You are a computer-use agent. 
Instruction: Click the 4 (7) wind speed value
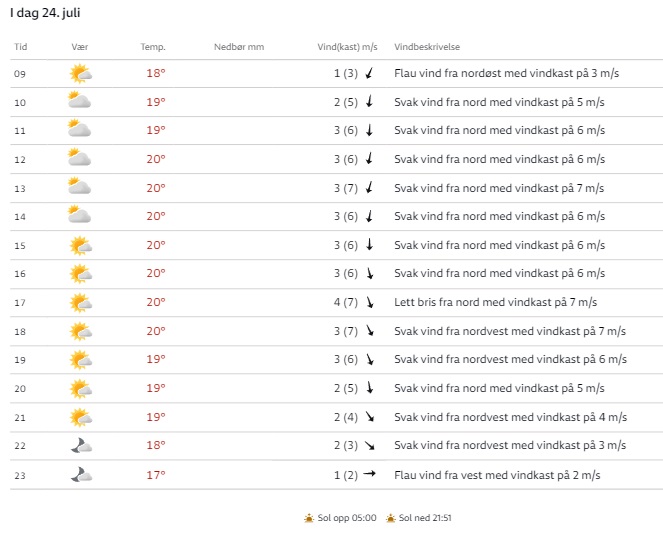pos(346,303)
